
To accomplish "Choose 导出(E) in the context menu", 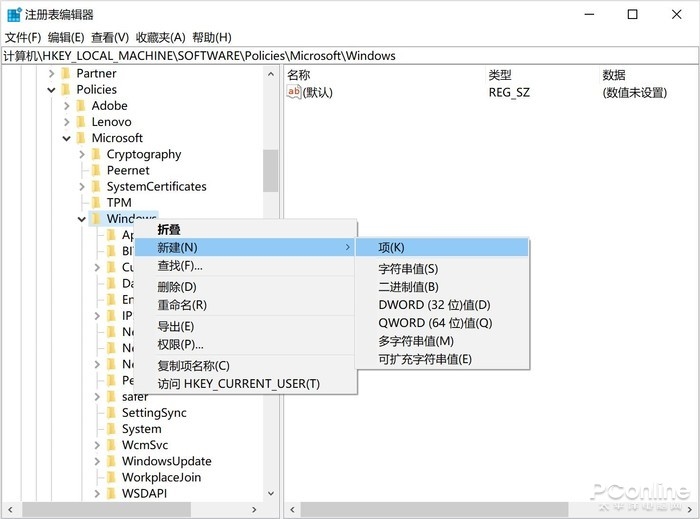I will (x=245, y=326).
